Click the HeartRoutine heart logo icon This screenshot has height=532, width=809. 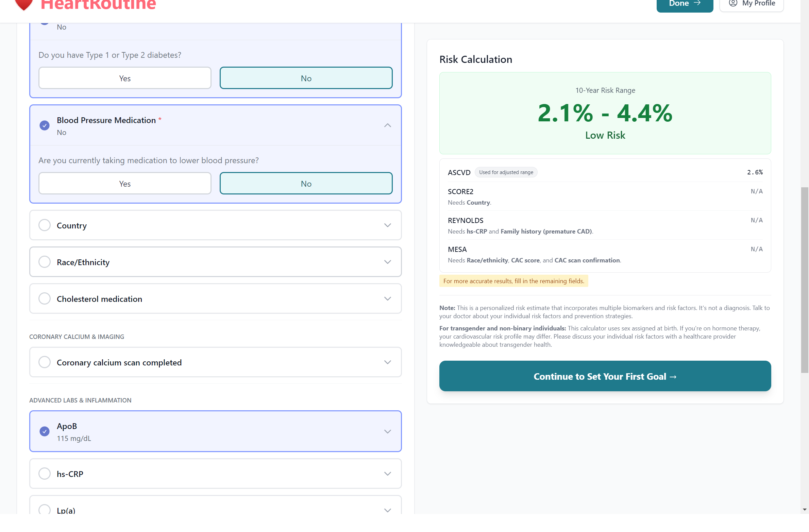[x=24, y=5]
